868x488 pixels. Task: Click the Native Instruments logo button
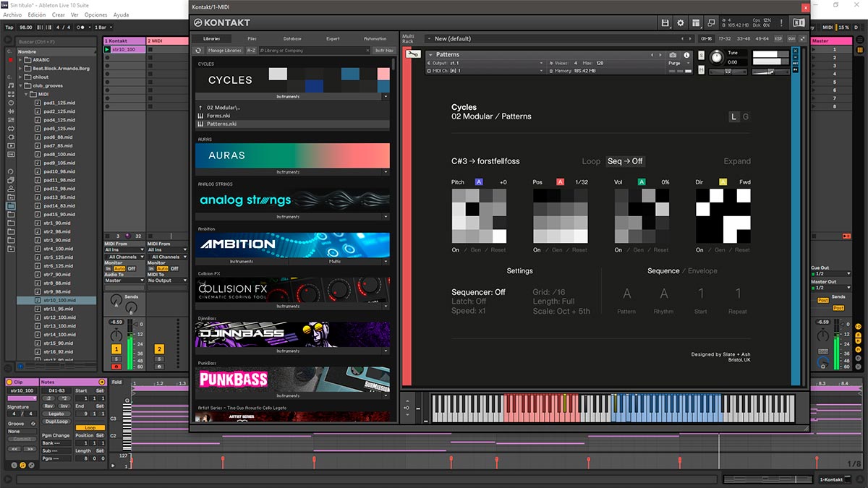[799, 23]
